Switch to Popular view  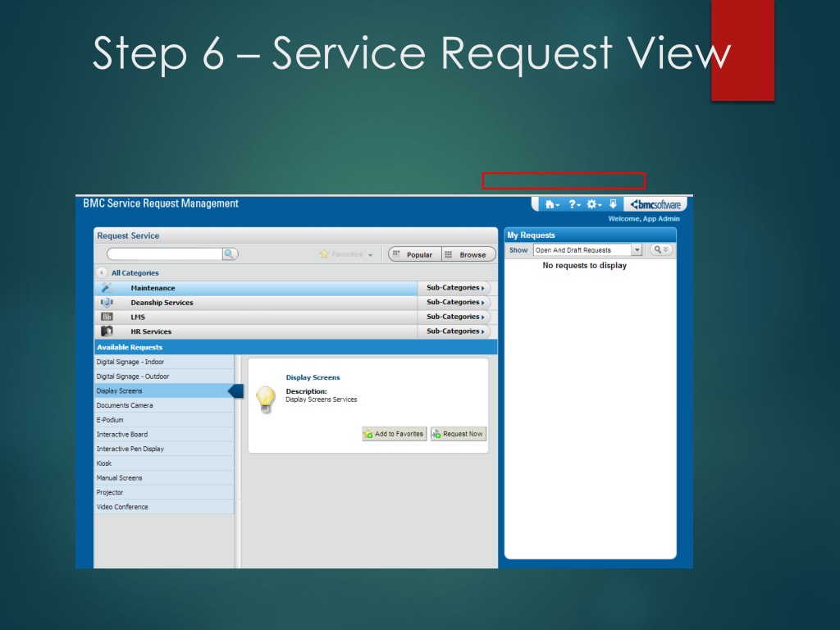[414, 254]
